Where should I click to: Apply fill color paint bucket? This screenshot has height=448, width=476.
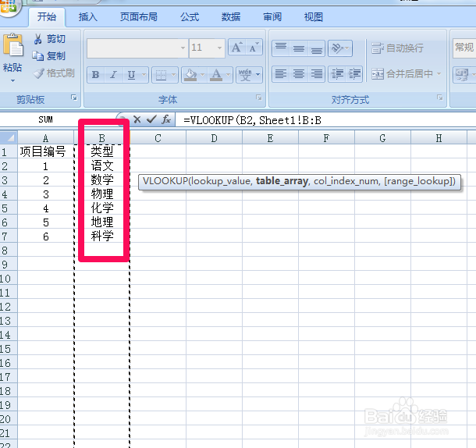point(190,74)
